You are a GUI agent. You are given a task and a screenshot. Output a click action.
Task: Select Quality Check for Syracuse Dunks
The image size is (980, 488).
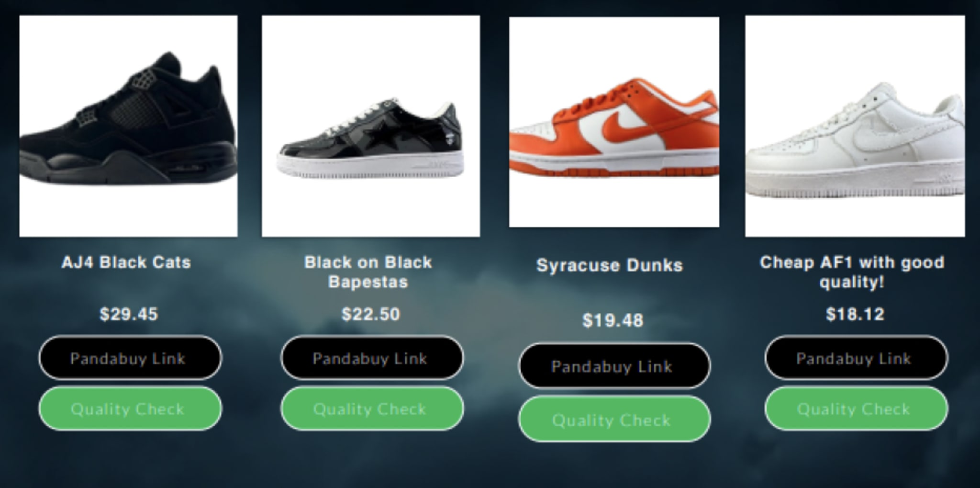coord(615,419)
